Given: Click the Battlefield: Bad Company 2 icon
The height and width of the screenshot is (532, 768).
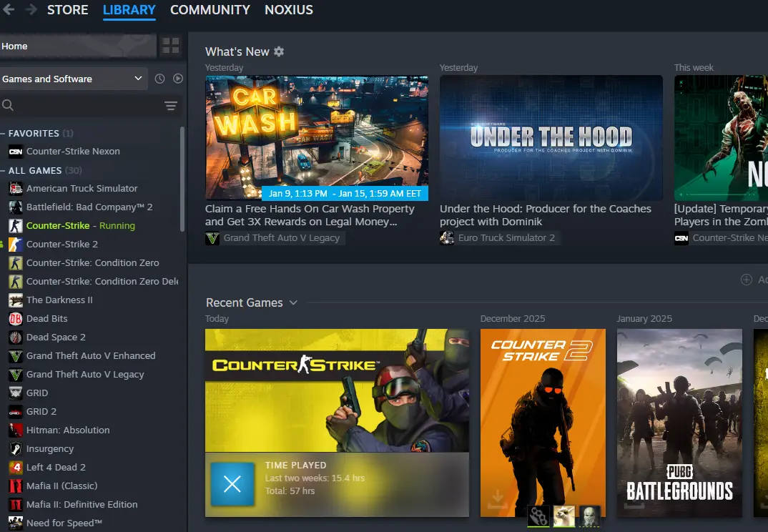Looking at the screenshot, I should 16,207.
